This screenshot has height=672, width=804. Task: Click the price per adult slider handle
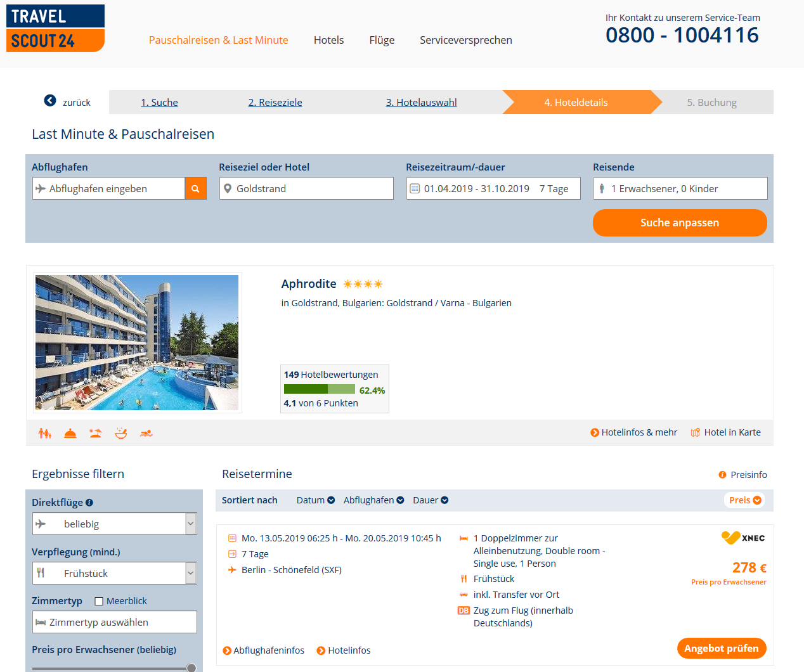tap(191, 668)
